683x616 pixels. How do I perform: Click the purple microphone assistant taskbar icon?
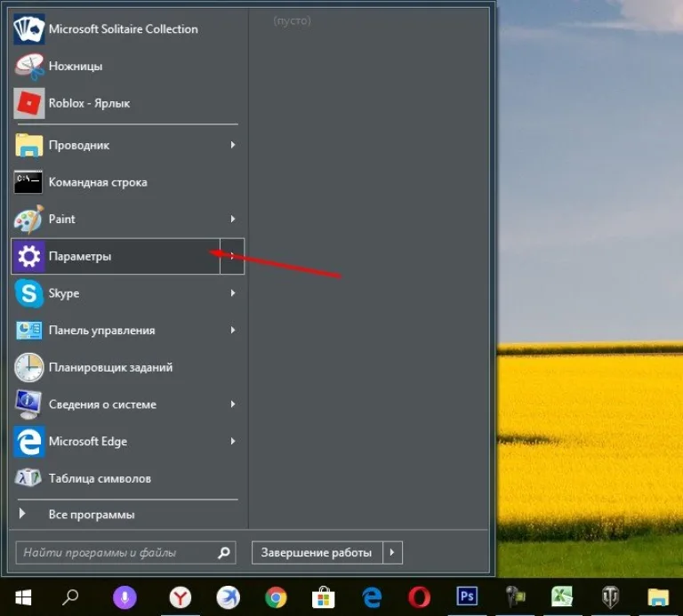(125, 597)
